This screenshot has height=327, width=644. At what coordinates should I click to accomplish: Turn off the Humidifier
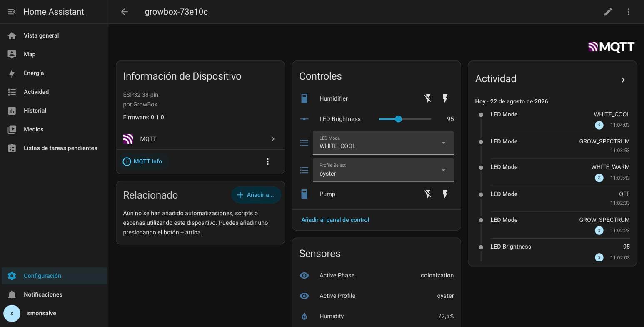pos(427,98)
